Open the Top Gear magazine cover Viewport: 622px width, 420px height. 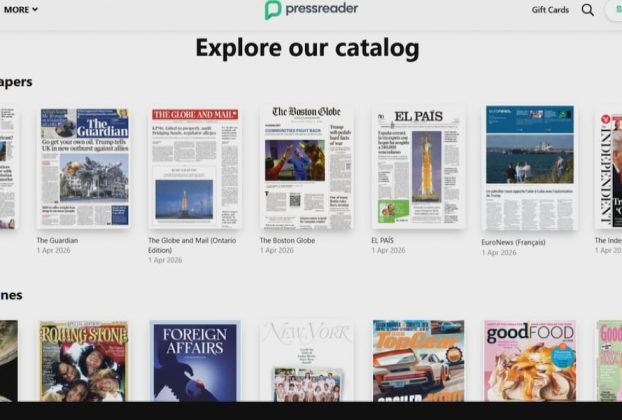point(418,361)
